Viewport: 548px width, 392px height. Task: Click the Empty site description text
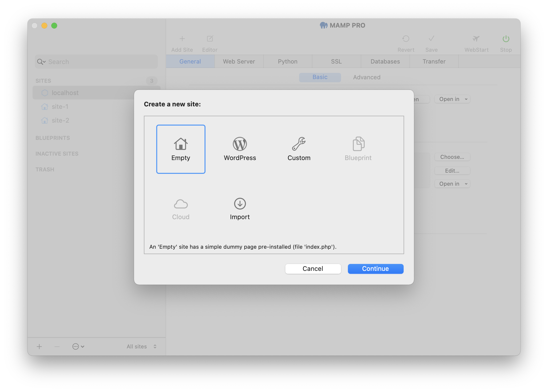pyautogui.click(x=243, y=247)
